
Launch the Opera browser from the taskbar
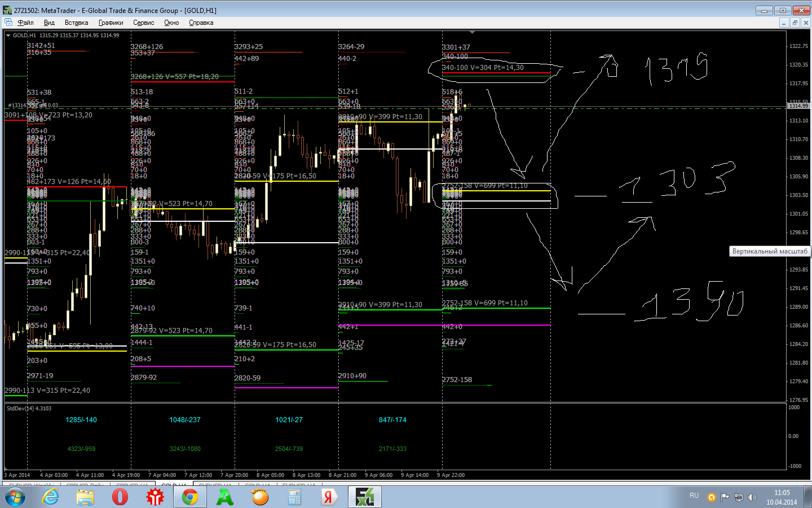click(120, 497)
